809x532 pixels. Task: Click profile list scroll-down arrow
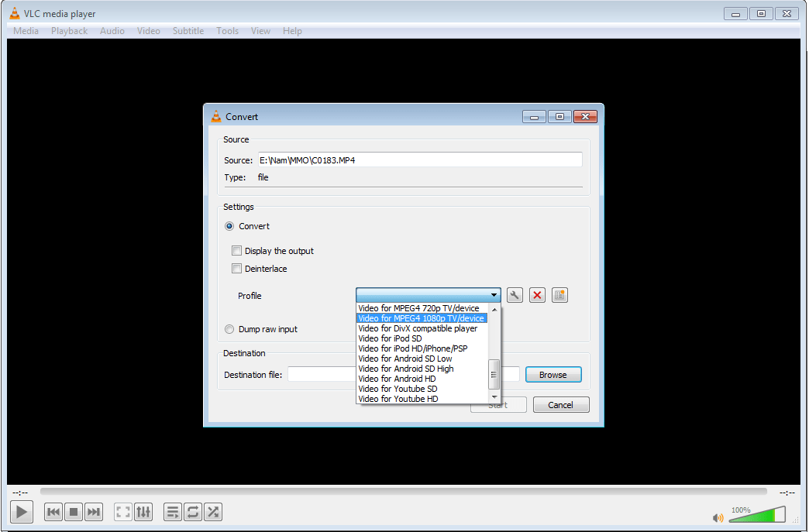[494, 397]
